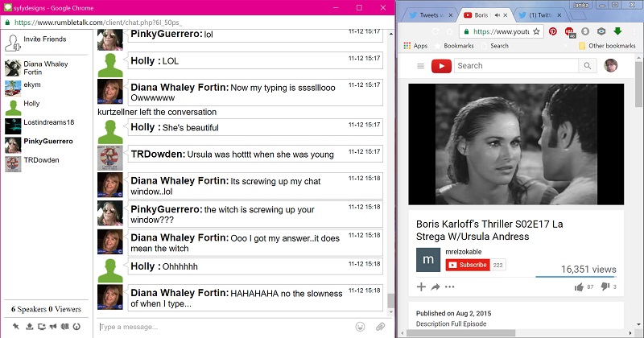This screenshot has height=338, width=644.
Task: Click the "16,351 views" count
Action: coord(588,270)
